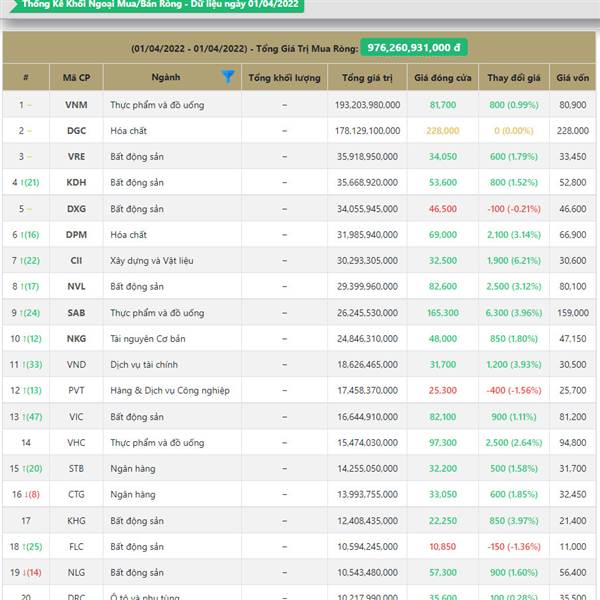Click KDH closing price 53,600
The image size is (600, 600).
tap(443, 182)
